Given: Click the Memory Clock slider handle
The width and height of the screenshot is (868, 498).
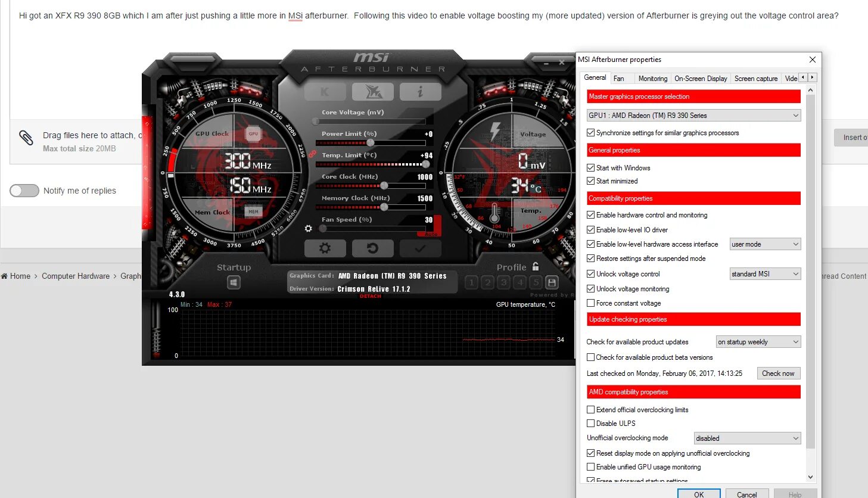Looking at the screenshot, I should click(x=384, y=207).
